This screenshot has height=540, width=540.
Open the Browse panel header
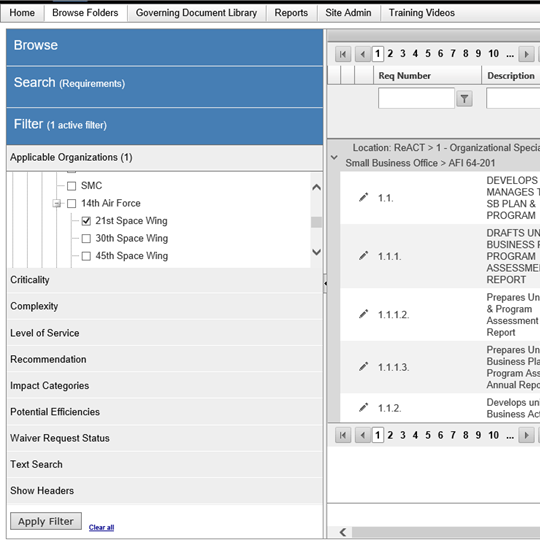(x=165, y=47)
